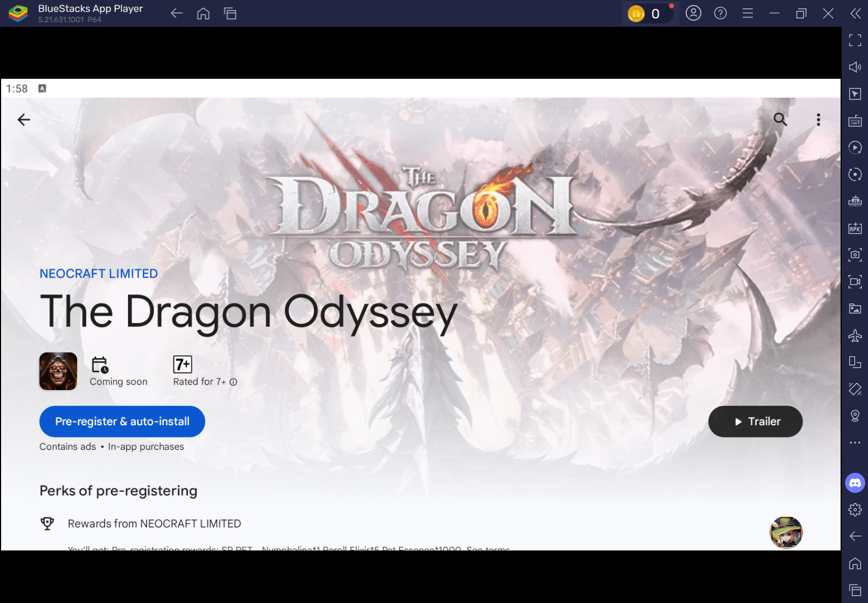This screenshot has width=868, height=603.
Task: Show more sidebar tools
Action: (x=855, y=443)
